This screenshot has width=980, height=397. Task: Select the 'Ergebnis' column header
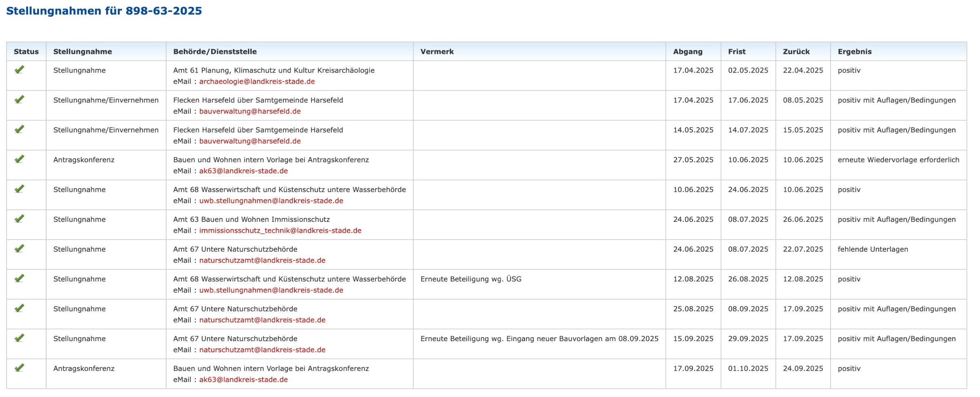855,51
